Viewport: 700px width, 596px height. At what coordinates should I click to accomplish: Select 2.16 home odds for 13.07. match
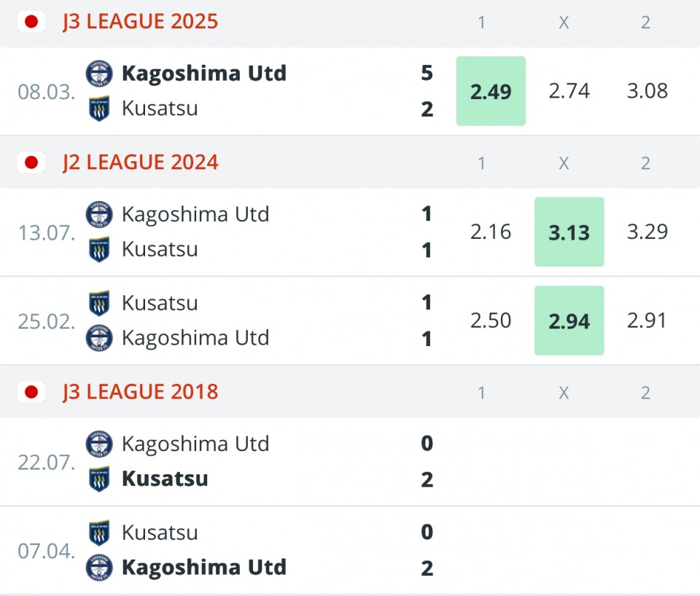point(491,232)
